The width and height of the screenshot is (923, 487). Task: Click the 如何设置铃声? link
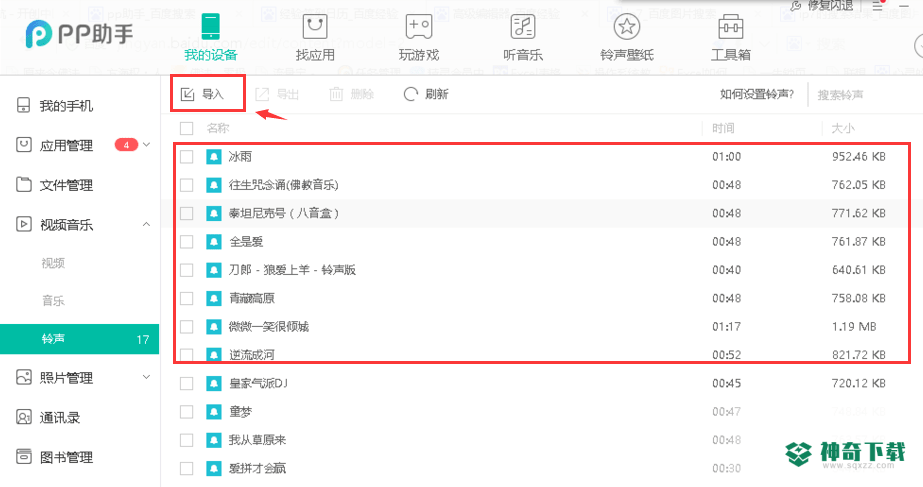click(x=756, y=94)
